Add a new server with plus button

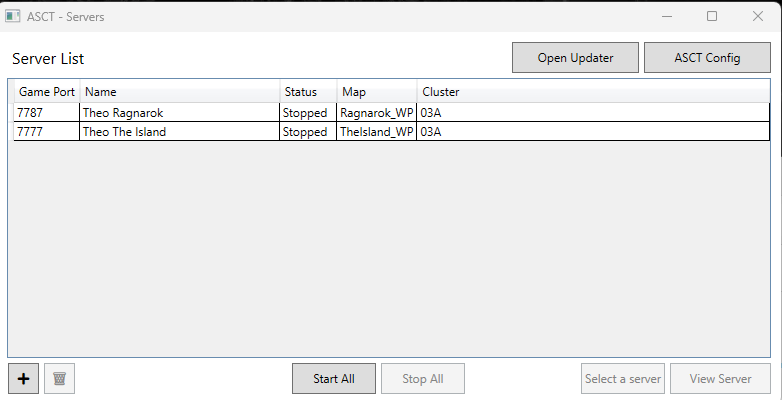[23, 379]
